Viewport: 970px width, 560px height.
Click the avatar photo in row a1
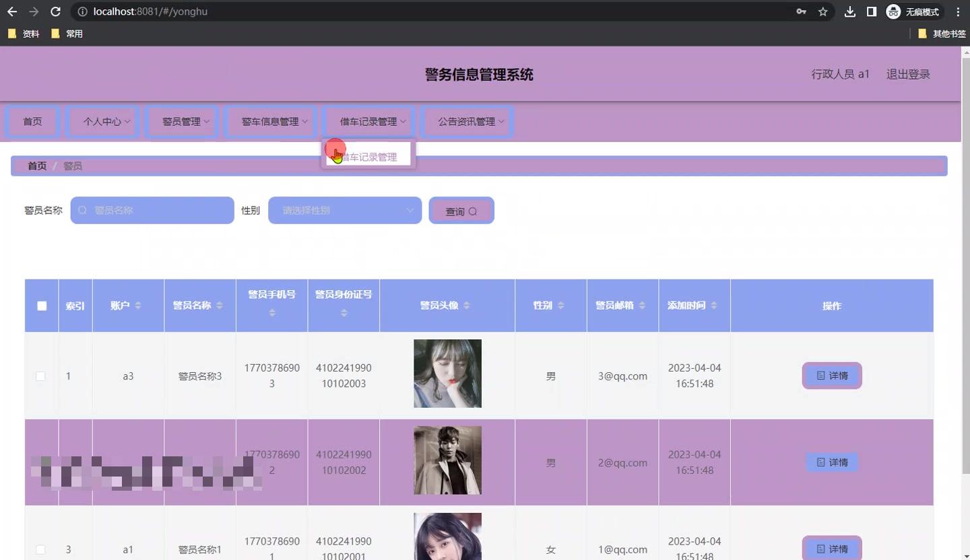447,536
